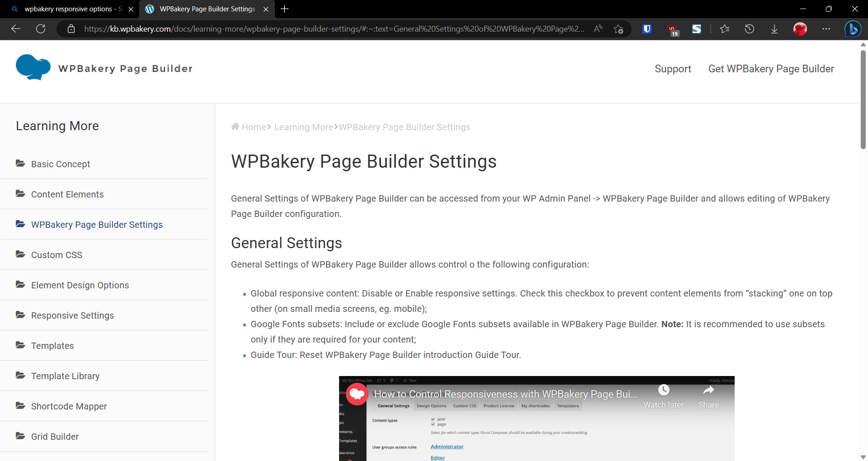Click video Watch later clock icon
Viewport: 868px width, 461px height.
(664, 390)
